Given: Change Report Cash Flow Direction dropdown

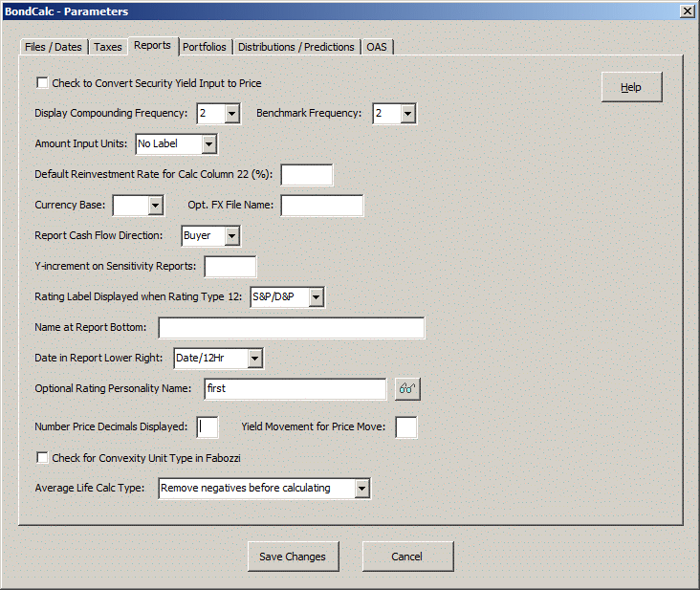Looking at the screenshot, I should (230, 235).
